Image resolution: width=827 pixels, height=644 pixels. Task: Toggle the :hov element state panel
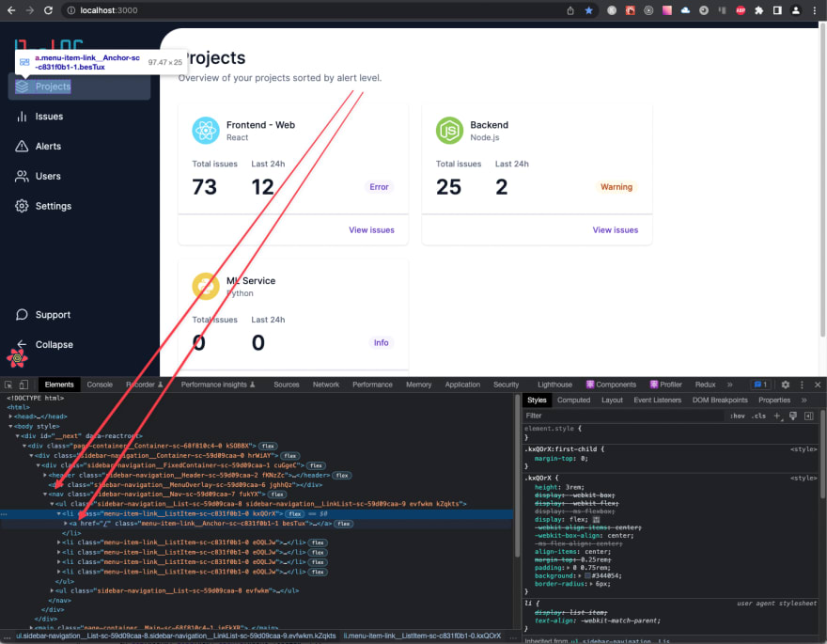pos(738,416)
